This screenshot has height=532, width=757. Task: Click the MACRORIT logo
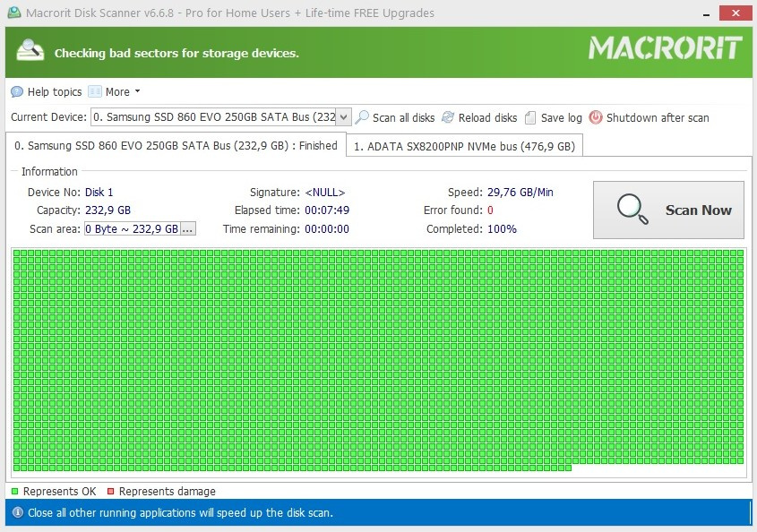(x=665, y=48)
